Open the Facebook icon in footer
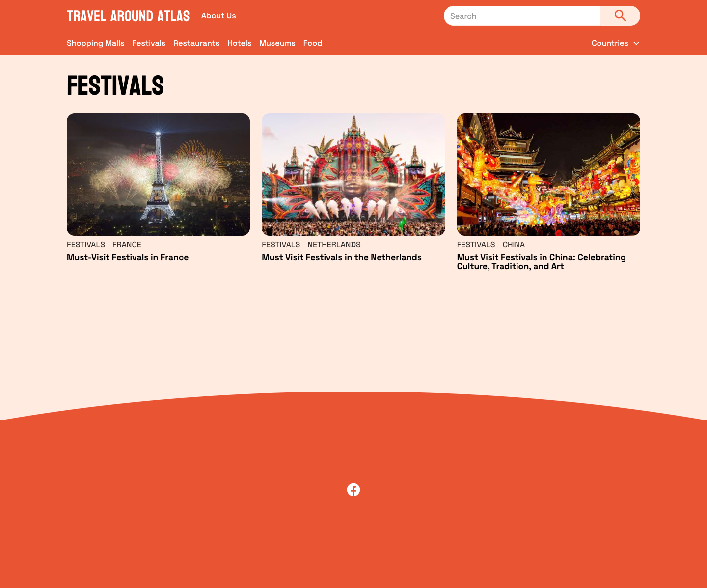The image size is (707, 588). point(353,490)
